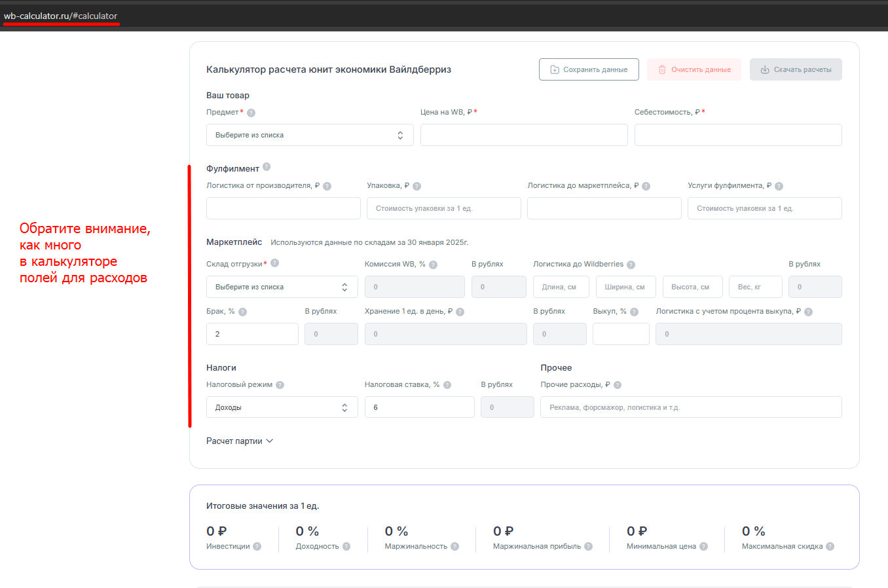Open the Услуги фулфилмента help icon
The image size is (888, 588).
779,186
